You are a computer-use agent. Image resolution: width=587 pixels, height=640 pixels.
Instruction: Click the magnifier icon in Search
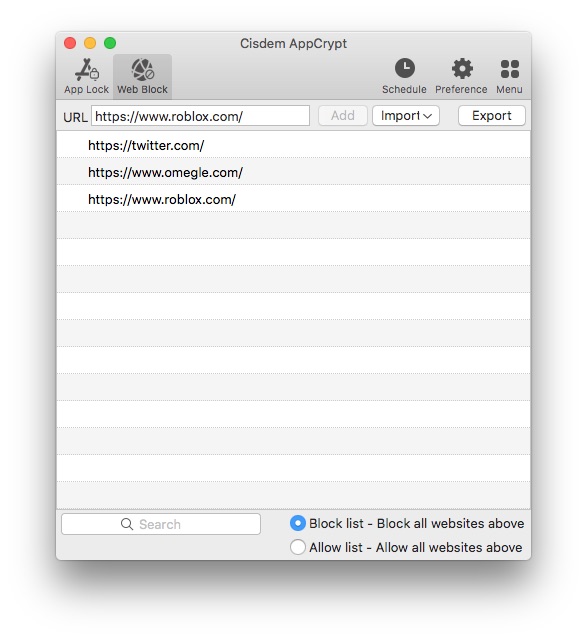[x=127, y=524]
